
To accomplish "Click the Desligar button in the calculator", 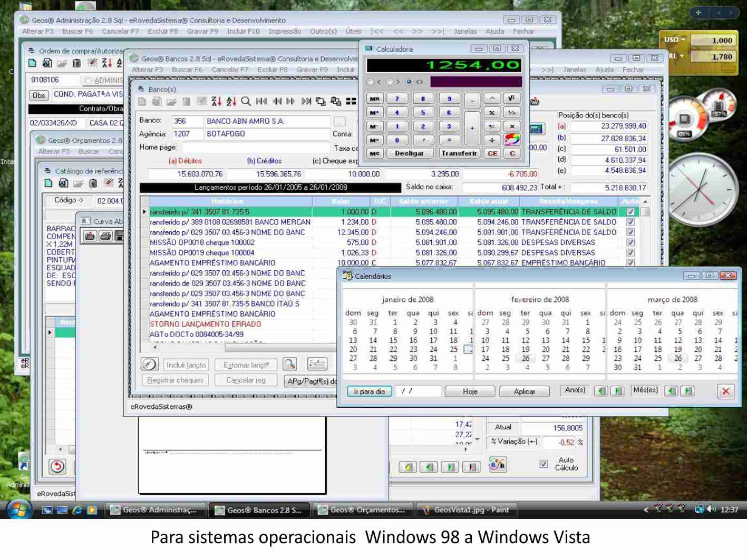I will (409, 153).
